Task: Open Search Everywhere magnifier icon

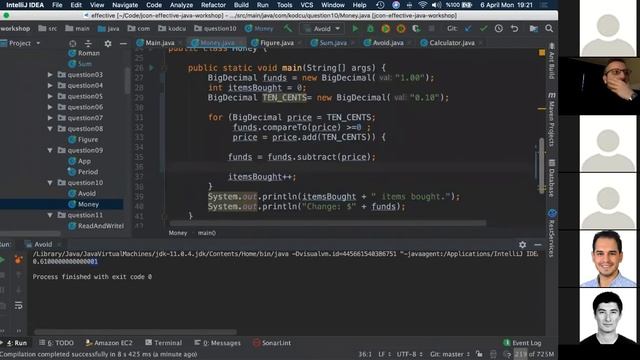Action: tap(549, 29)
